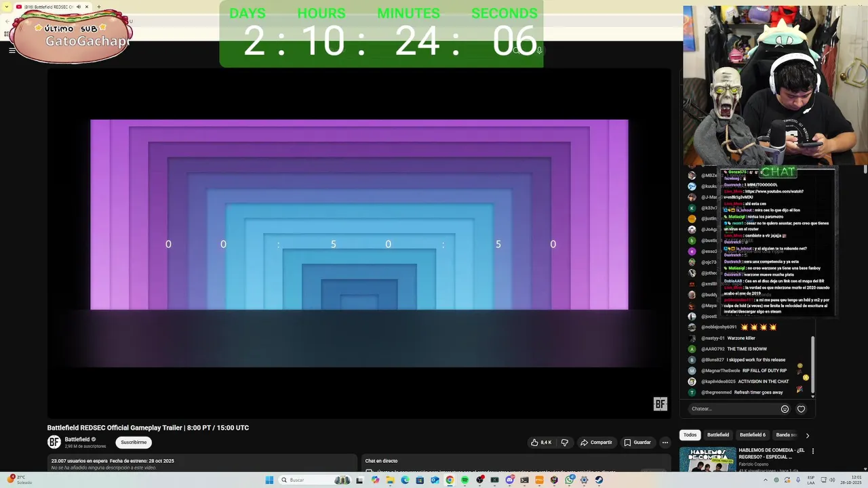
Task: Open the Hablemos de Comedia video thumbnail
Action: (707, 460)
